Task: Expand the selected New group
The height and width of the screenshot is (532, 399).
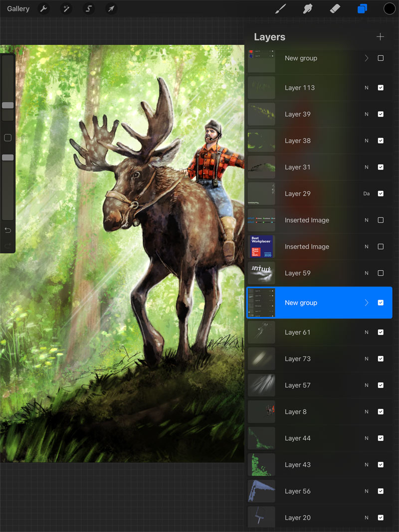Action: pyautogui.click(x=367, y=303)
